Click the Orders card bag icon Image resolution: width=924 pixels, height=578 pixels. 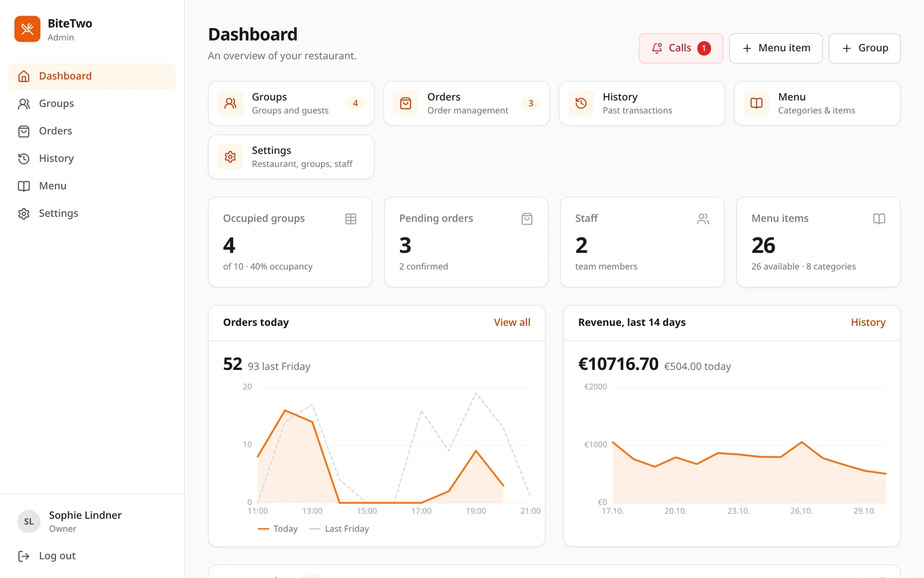(x=406, y=103)
